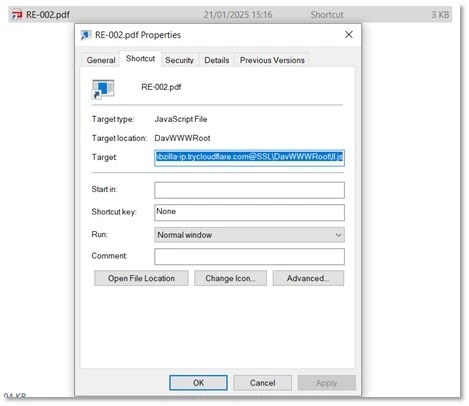Screen dimensions: 469x406
Task: Expand the Run dropdown set to Normal window
Action: (x=249, y=235)
